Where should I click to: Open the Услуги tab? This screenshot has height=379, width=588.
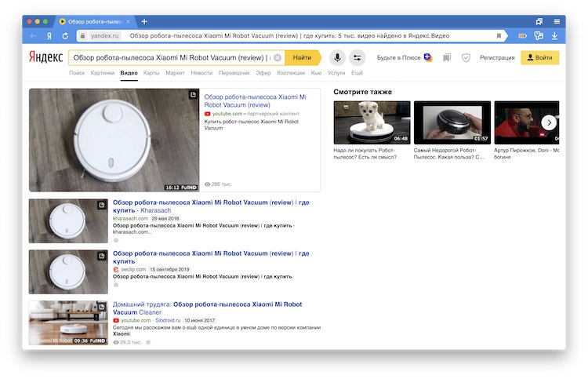coord(336,73)
